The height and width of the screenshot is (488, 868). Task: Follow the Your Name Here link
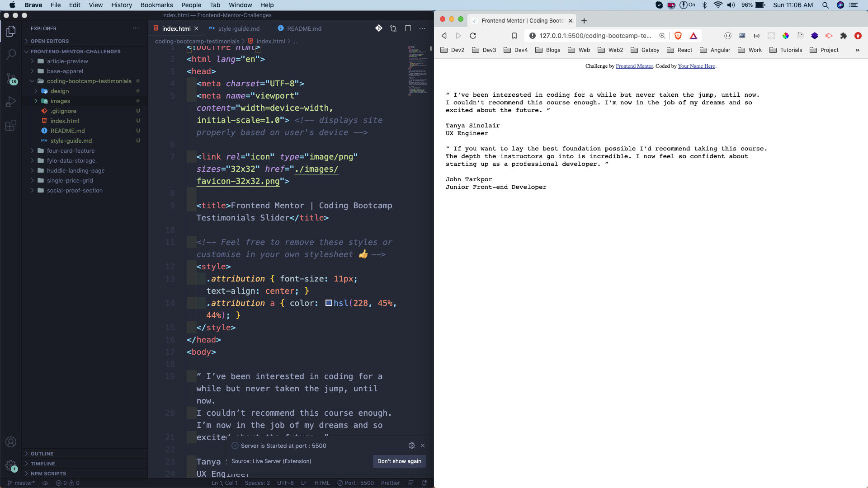696,66
